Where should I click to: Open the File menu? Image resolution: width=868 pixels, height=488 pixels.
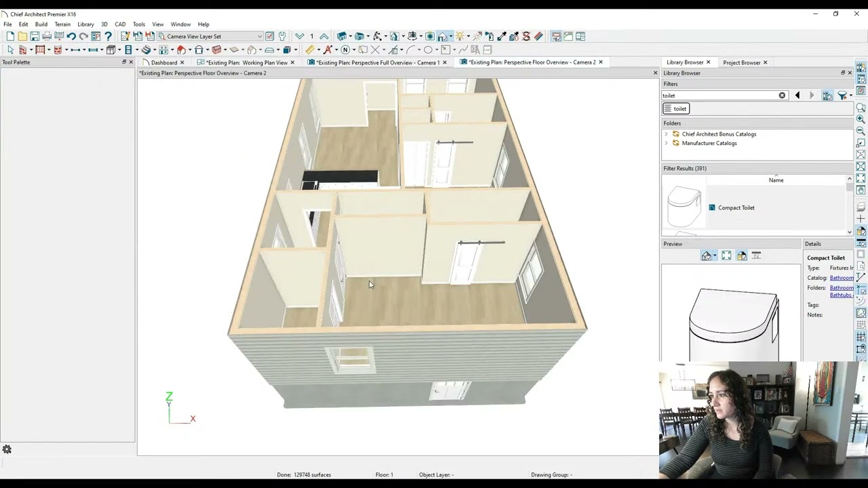coord(7,24)
